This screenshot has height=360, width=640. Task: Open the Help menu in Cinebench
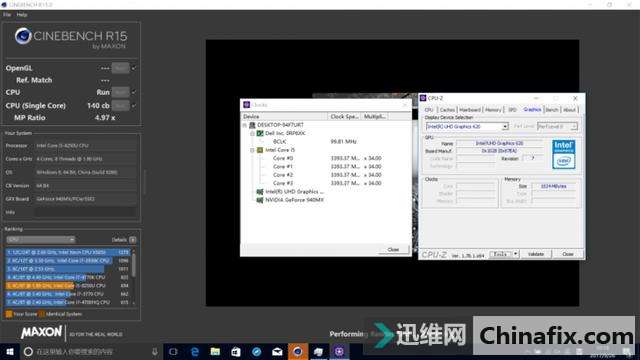tap(22, 15)
